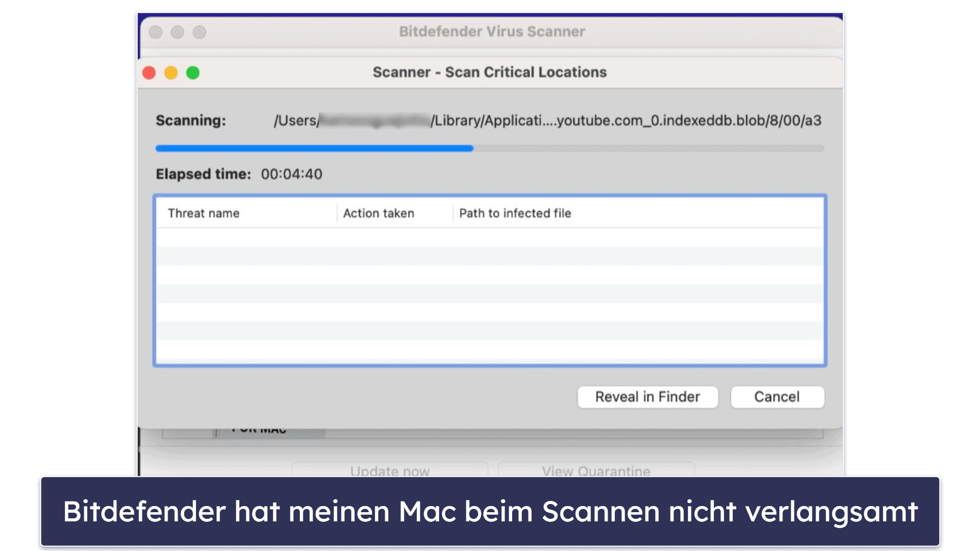
Task: Click the Scanner - Scan Critical Locations title
Action: pos(490,72)
